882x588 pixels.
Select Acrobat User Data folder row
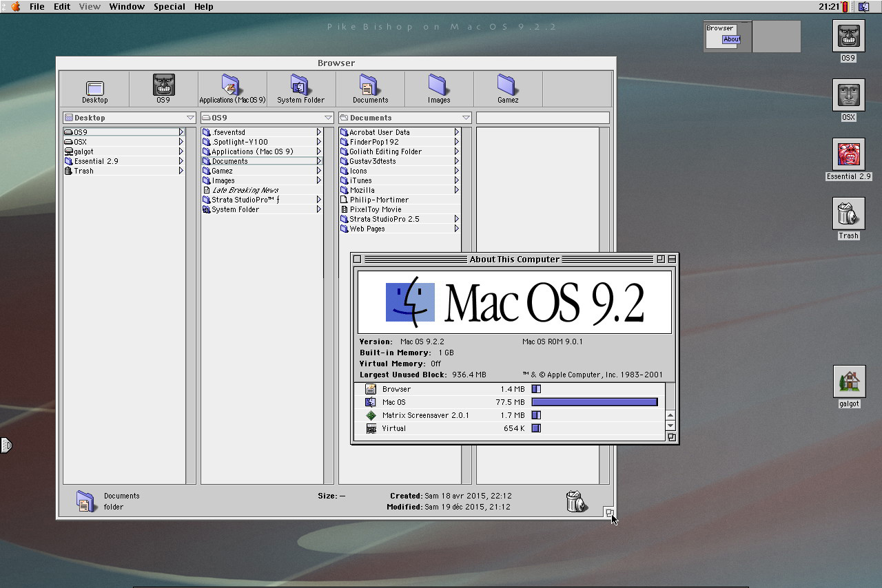tap(400, 132)
